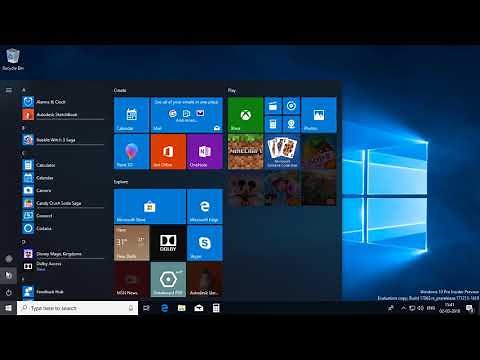Open the wide Mail tile
This screenshot has width=480, height=360.
pyautogui.click(x=187, y=115)
